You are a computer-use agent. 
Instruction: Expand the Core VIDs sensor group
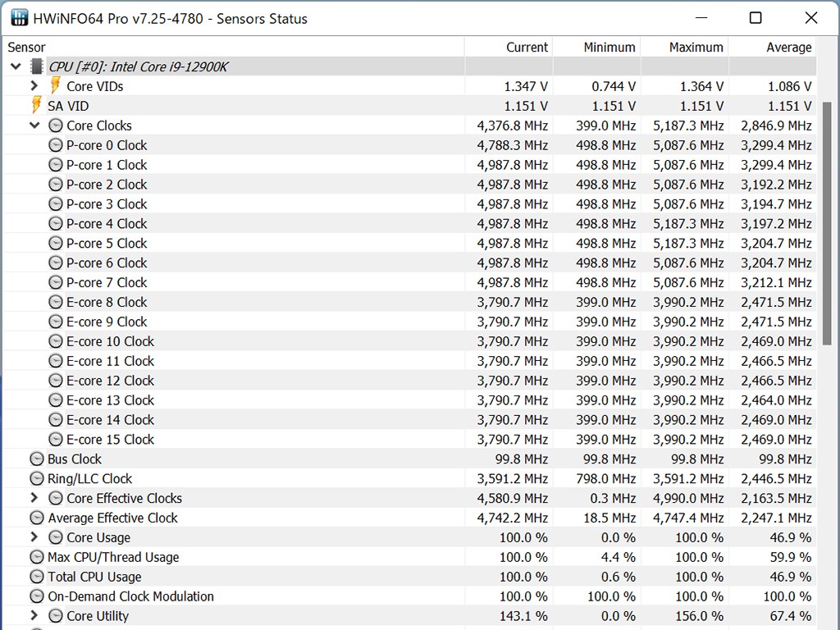(34, 86)
